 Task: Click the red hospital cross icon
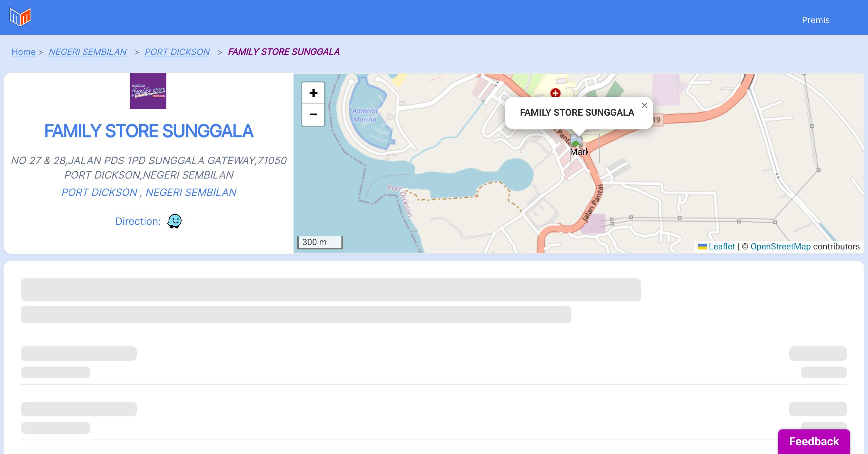(555, 93)
